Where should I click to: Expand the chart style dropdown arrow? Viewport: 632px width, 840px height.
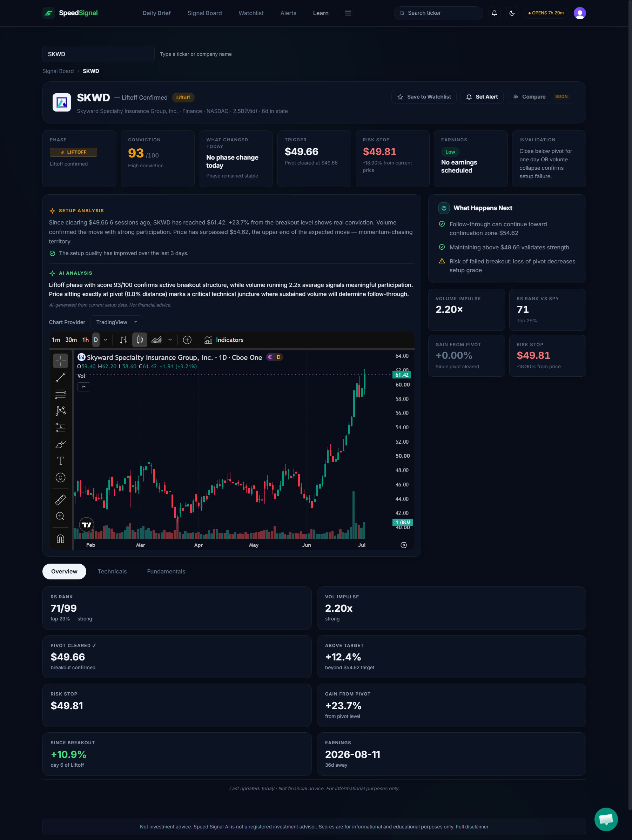pos(170,340)
